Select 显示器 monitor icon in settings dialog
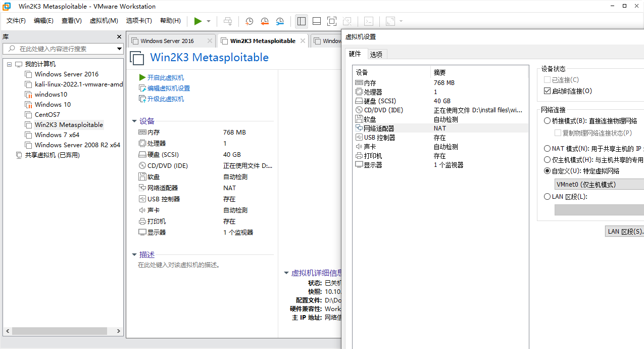Image resolution: width=644 pixels, height=349 pixels. pyautogui.click(x=359, y=165)
